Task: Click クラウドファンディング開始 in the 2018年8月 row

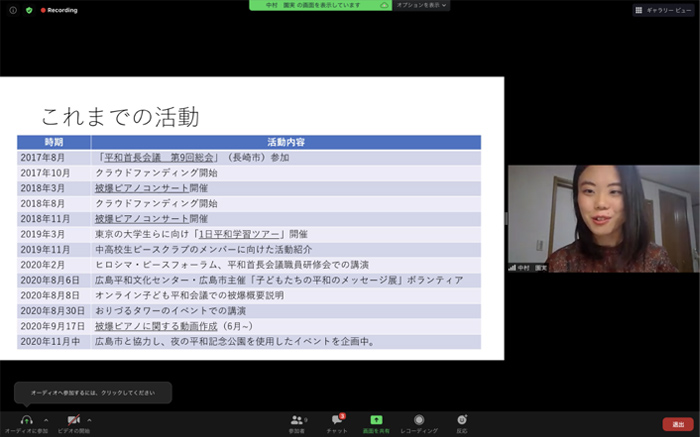Action: coord(156,204)
